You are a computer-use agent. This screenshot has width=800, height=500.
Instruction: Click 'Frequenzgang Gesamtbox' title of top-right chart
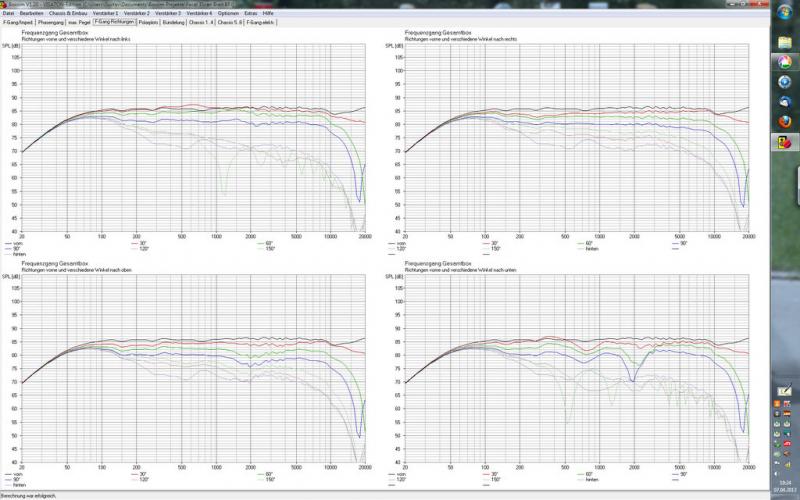[x=438, y=33]
